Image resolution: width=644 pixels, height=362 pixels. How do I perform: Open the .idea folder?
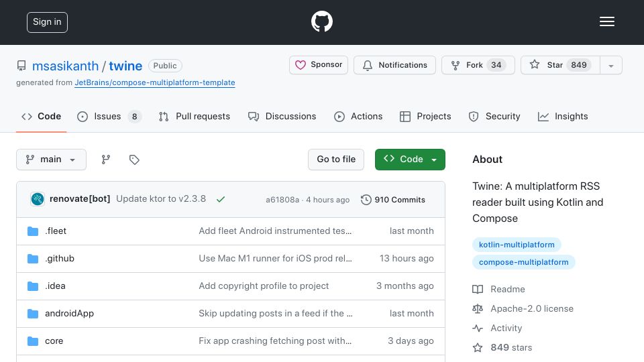(56, 286)
